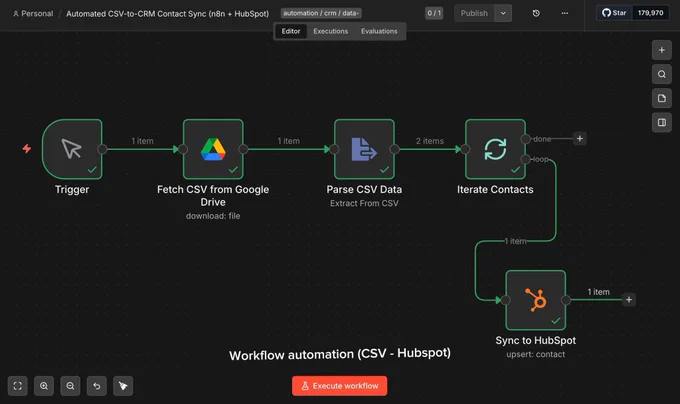Click the loop output connector on Iterate Contacts
680x404 pixels.
pos(526,159)
